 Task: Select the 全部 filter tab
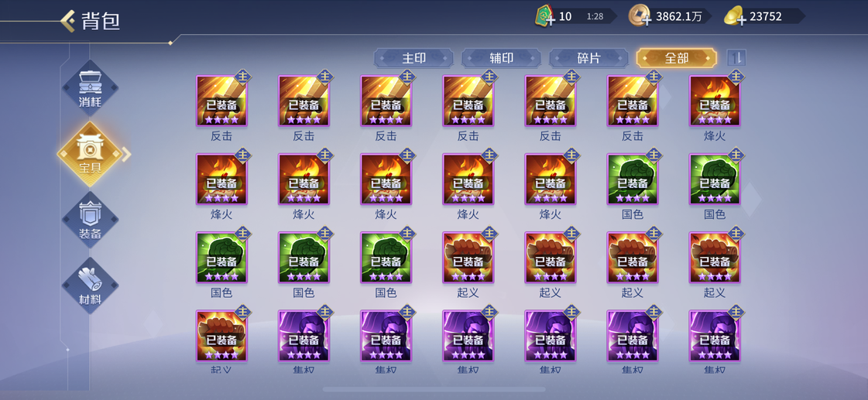pyautogui.click(x=677, y=58)
